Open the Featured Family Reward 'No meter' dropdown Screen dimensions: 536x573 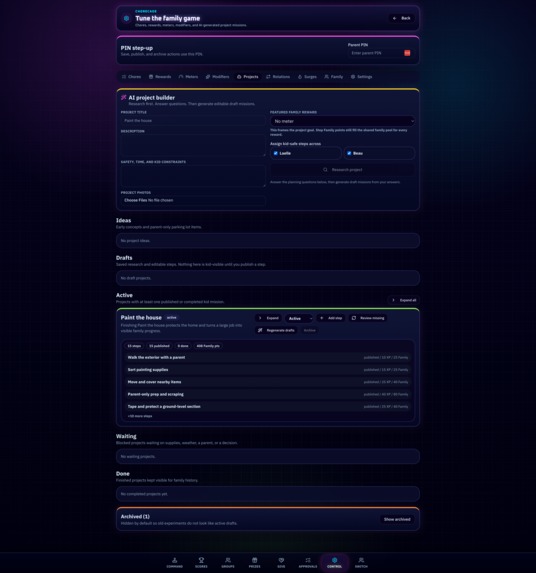[342, 121]
